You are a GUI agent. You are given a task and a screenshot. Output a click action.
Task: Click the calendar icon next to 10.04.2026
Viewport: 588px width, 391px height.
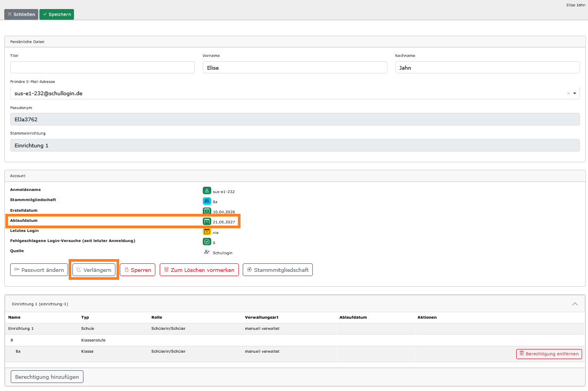click(x=206, y=211)
